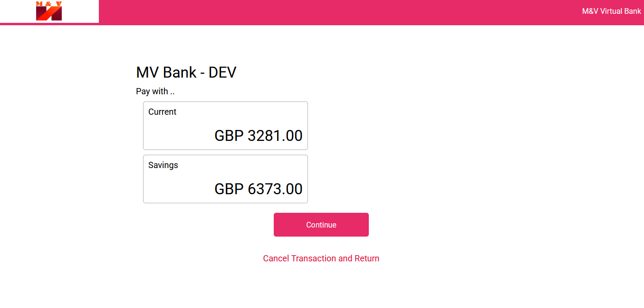The width and height of the screenshot is (644, 308).
Task: Choose the account holding 6373.00 pounds
Action: [x=225, y=179]
